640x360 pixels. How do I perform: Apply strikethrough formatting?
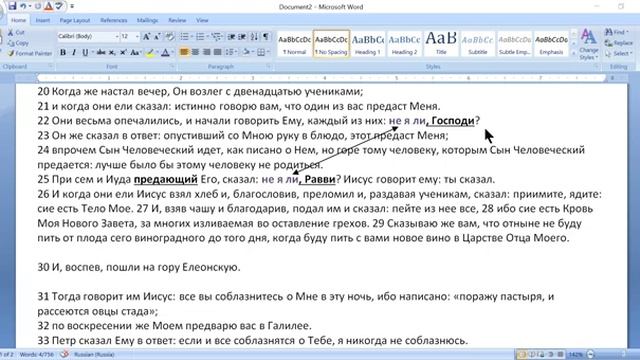pos(101,52)
